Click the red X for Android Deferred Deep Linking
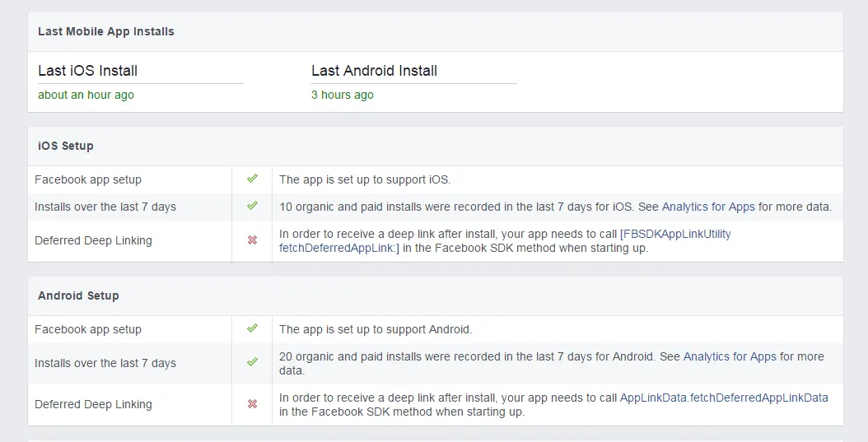 [x=252, y=404]
